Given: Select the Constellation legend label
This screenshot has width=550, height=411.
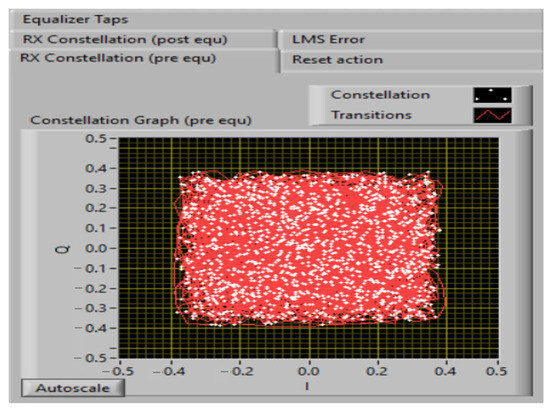Looking at the screenshot, I should tap(380, 95).
